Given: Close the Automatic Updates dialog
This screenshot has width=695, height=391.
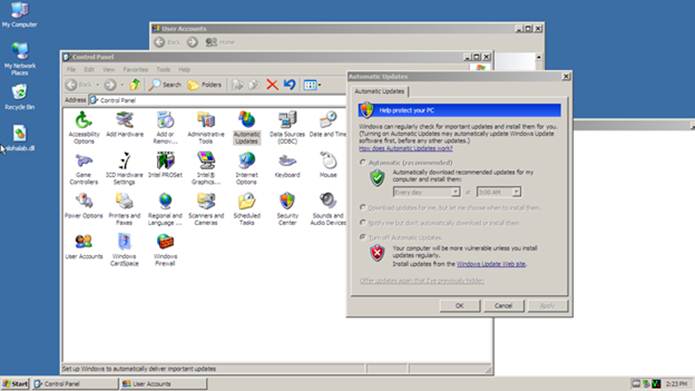Looking at the screenshot, I should pyautogui.click(x=566, y=77).
